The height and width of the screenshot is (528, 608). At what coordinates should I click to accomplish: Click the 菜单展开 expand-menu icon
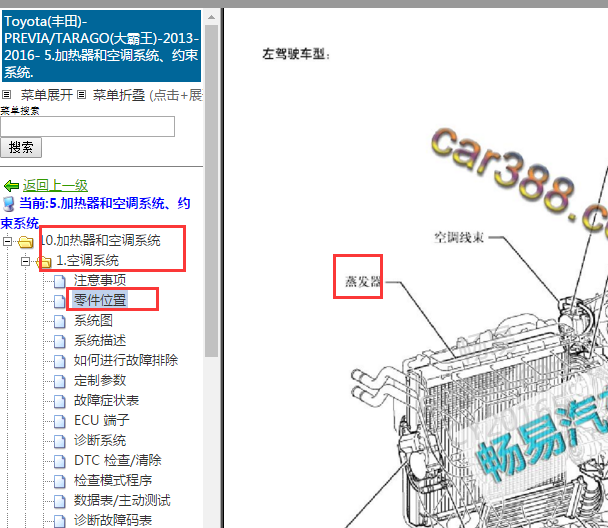[6, 95]
